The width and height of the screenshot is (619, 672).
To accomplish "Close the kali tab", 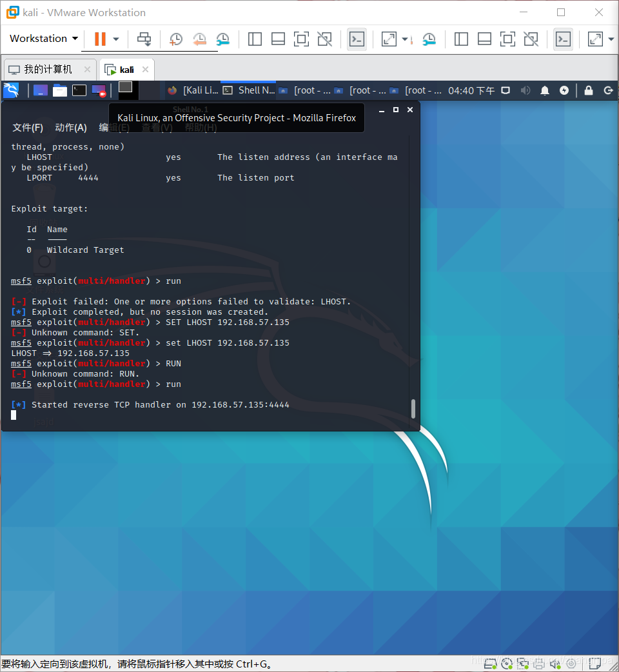I will pos(145,70).
